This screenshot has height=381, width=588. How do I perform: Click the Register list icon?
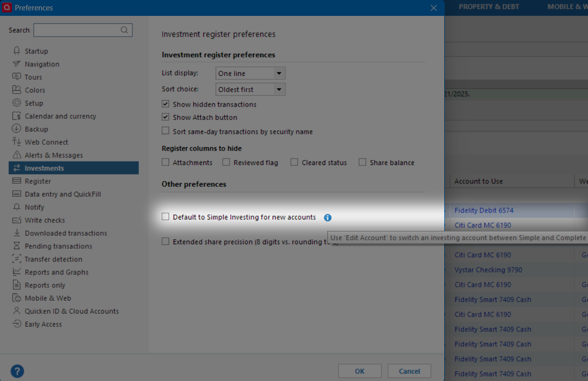tap(16, 181)
